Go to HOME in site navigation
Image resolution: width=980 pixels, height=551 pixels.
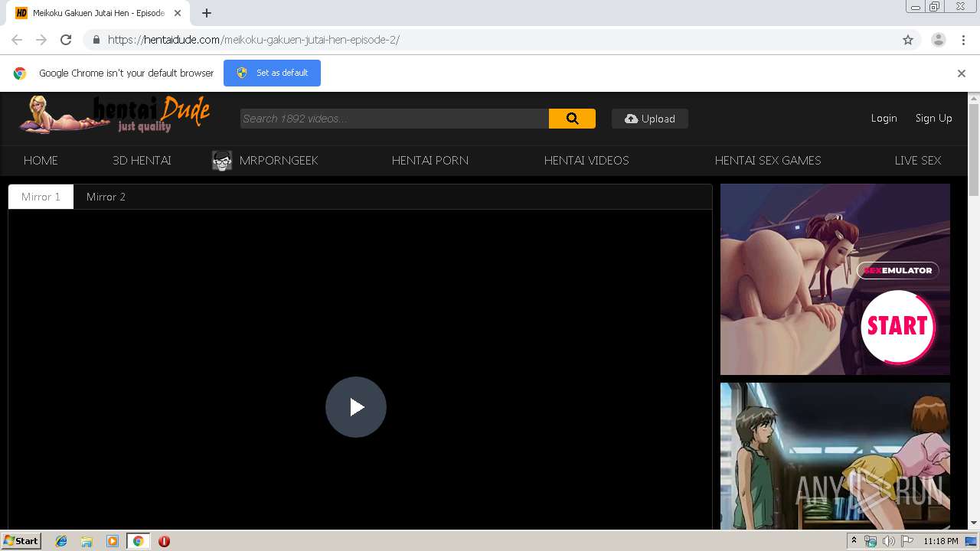point(41,161)
